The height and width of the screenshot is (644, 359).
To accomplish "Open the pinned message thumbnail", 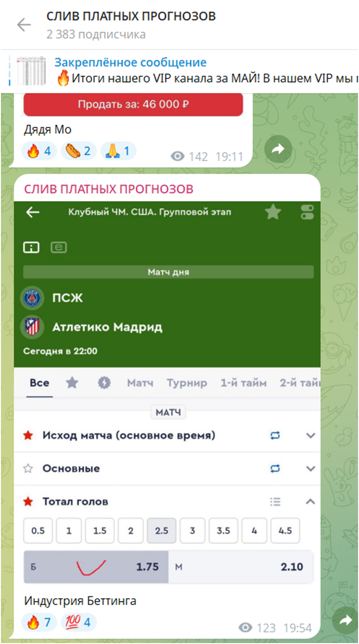I will 32,71.
